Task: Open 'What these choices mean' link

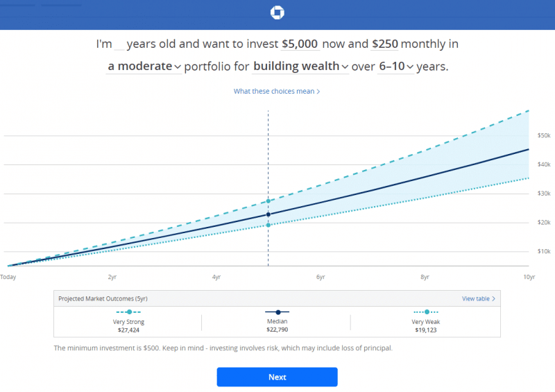Action: pyautogui.click(x=277, y=92)
